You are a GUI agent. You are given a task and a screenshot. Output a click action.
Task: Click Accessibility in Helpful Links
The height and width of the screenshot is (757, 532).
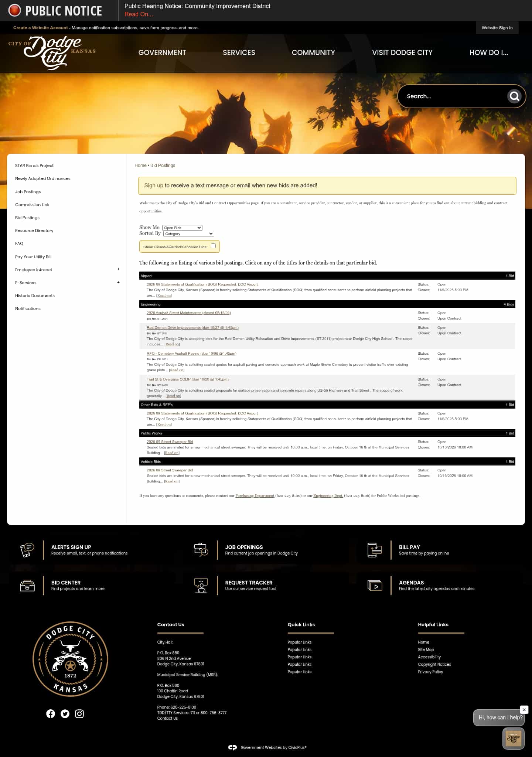coord(429,657)
